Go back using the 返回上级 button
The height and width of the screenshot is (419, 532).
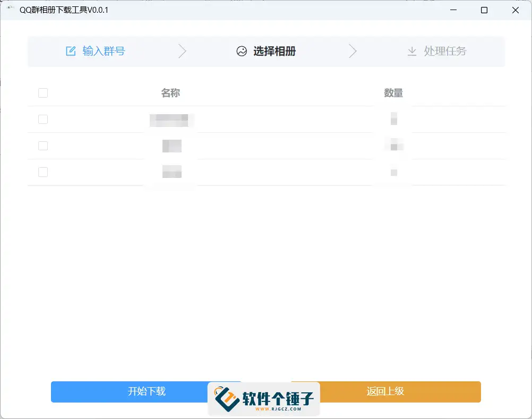coord(385,391)
